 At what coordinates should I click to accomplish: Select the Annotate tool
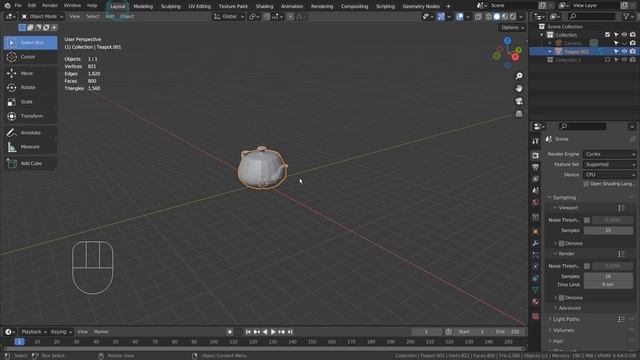[30, 133]
